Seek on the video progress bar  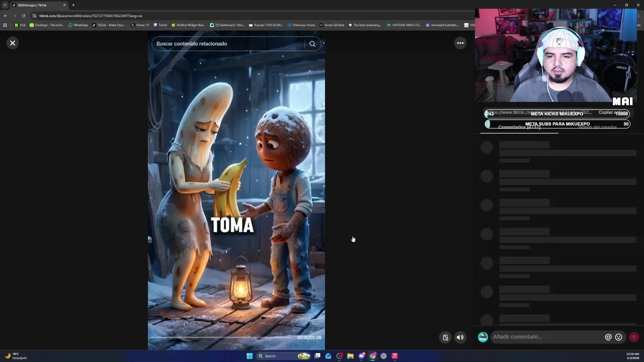tap(221, 337)
